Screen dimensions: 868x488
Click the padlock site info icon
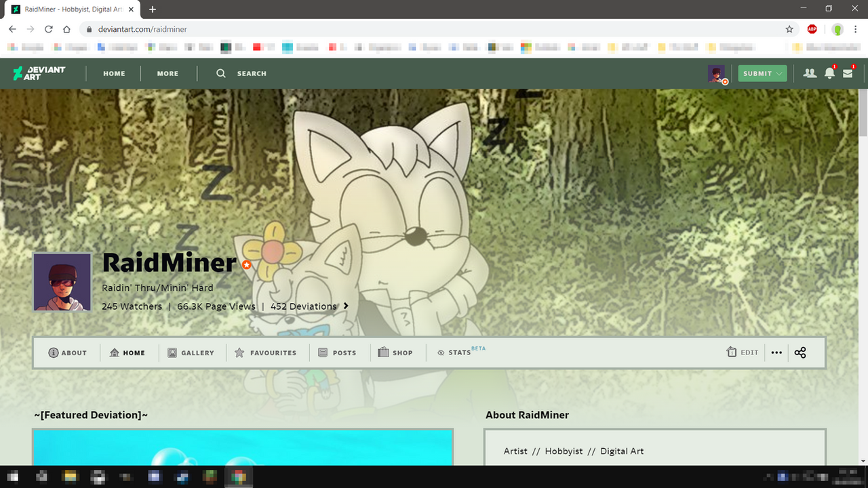[88, 29]
